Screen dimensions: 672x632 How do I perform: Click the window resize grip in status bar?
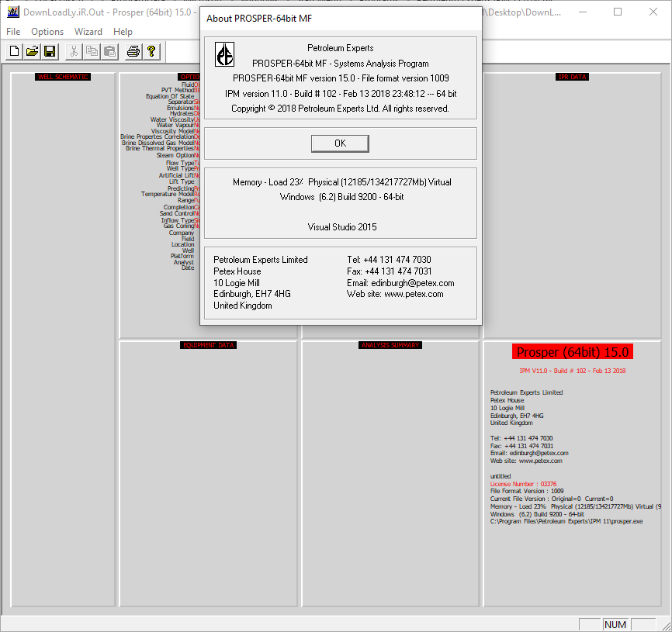click(x=666, y=625)
